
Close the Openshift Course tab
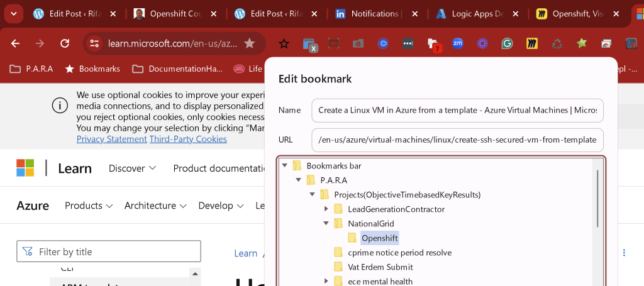pyautogui.click(x=214, y=14)
